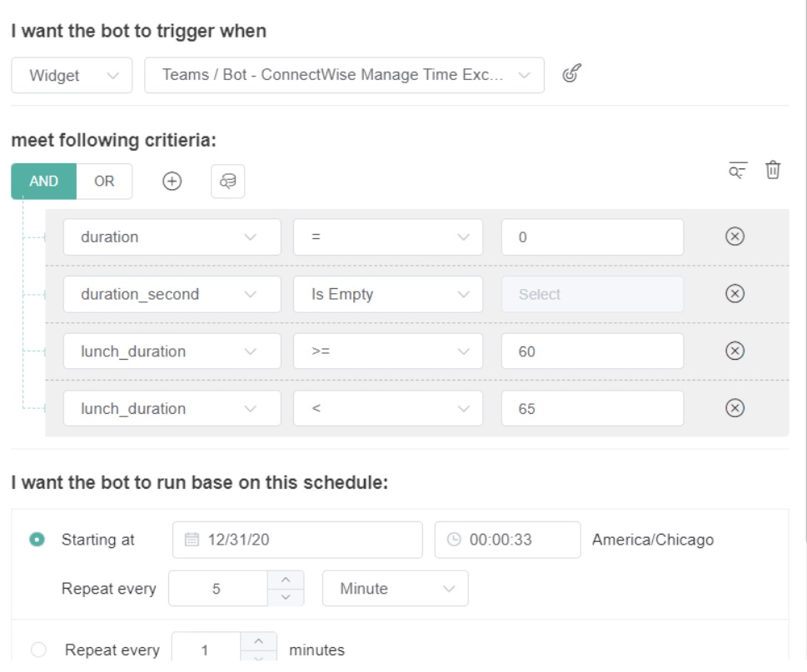The image size is (807, 672).
Task: Remove the duration equals 0 criteria row
Action: click(x=735, y=236)
